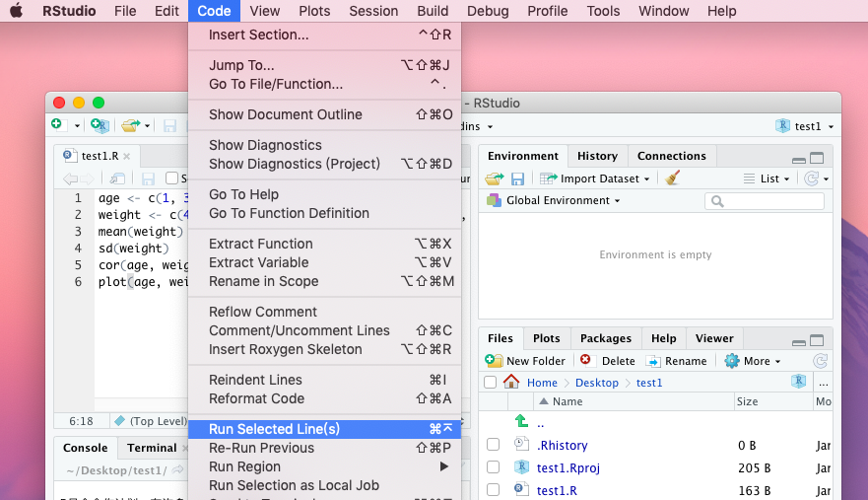Switch to the History tab
Screen dimensions: 868x500
coord(597,156)
